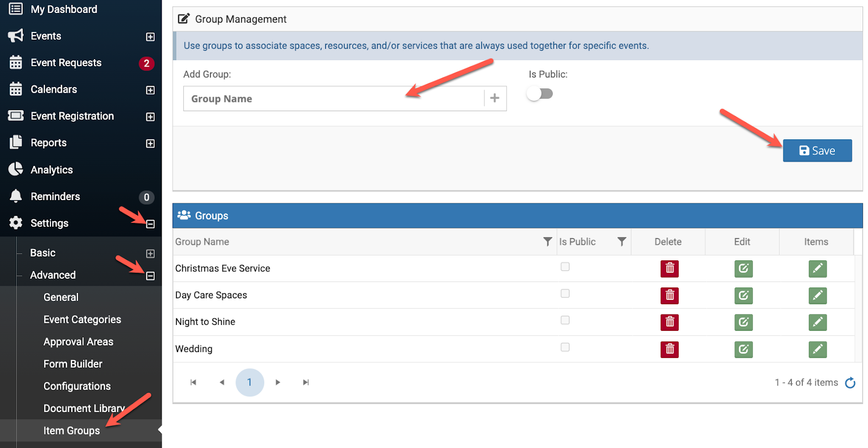The image size is (868, 448).
Task: Delete the Wedding group
Action: [x=669, y=349]
